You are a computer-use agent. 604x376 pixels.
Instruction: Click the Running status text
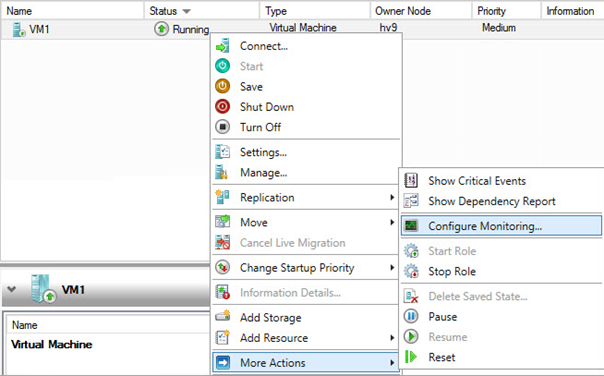[x=191, y=29]
